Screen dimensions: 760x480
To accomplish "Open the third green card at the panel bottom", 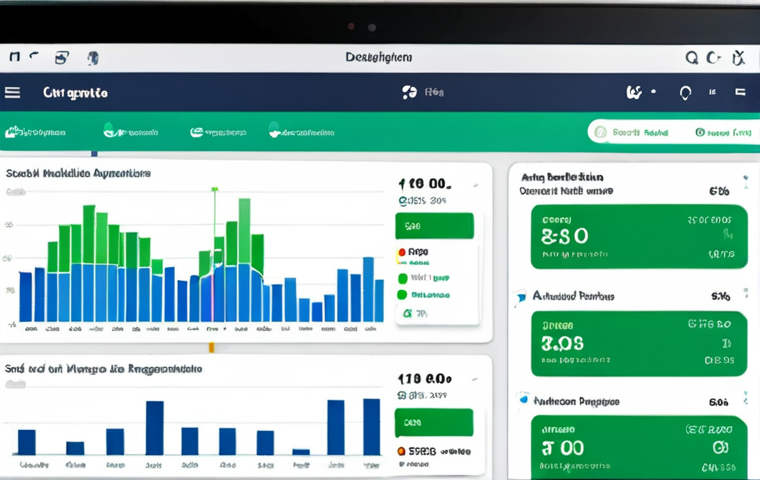I will pos(639,447).
